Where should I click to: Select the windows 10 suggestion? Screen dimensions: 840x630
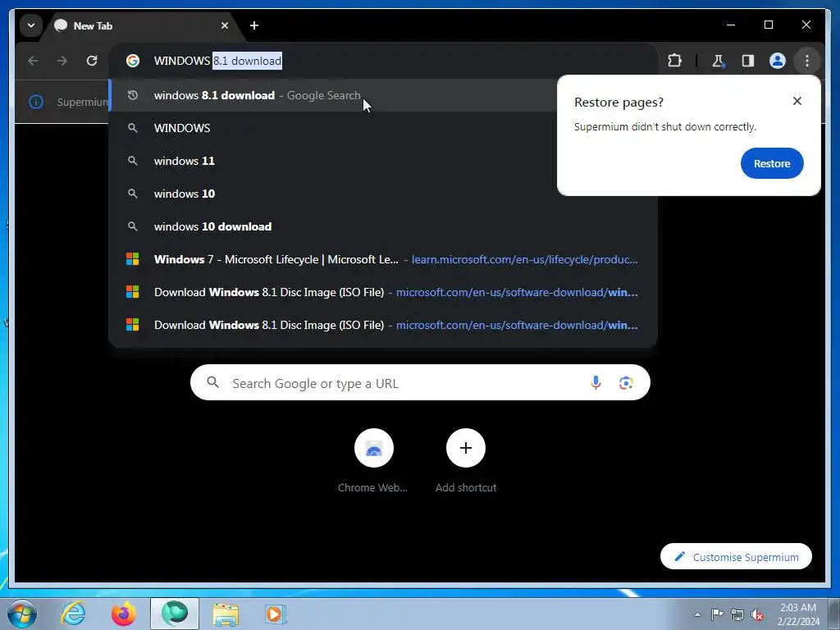click(x=383, y=194)
